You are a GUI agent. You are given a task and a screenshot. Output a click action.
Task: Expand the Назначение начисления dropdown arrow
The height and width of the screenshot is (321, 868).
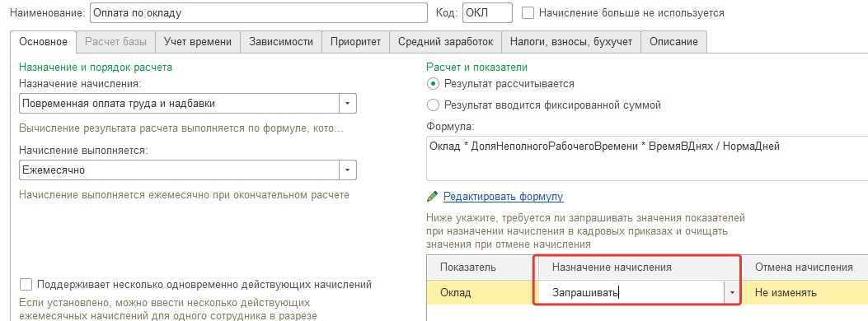(348, 104)
